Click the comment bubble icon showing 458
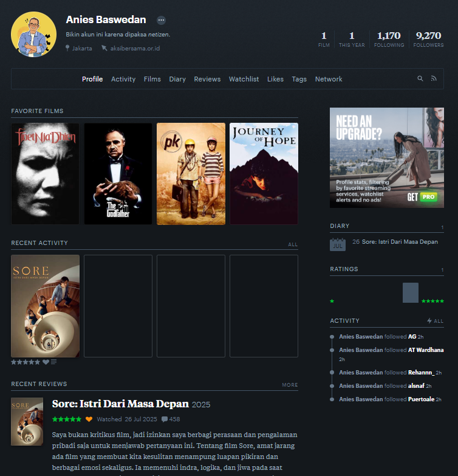Image resolution: width=458 pixels, height=476 pixels. pos(165,419)
